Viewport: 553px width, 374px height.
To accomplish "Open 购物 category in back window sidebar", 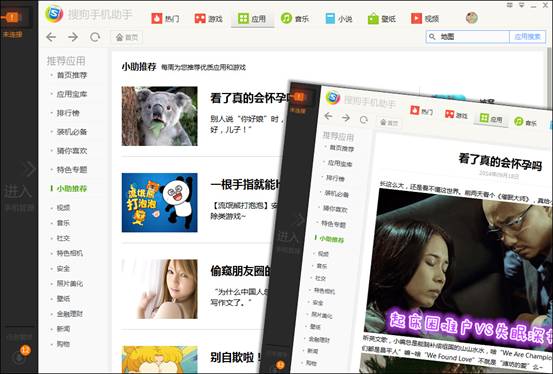I will click(x=63, y=344).
